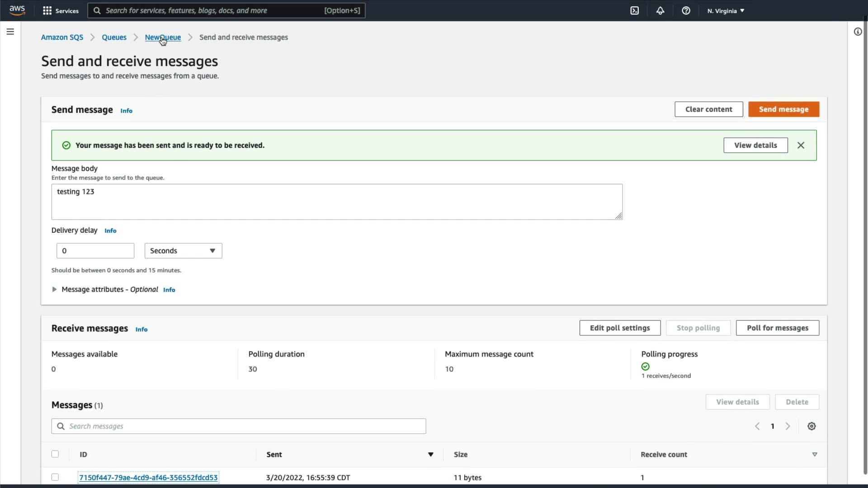
Task: Open the info panel icon at right edge
Action: pos(858,32)
